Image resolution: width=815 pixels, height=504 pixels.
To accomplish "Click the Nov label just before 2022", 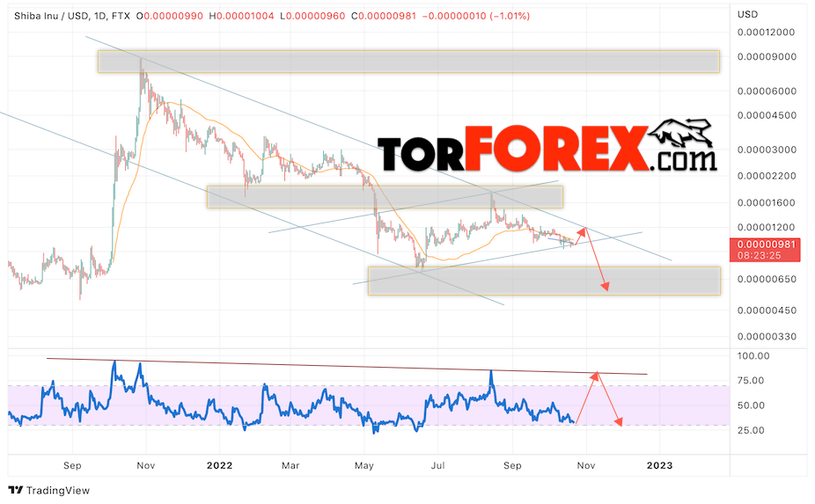I will tap(145, 465).
